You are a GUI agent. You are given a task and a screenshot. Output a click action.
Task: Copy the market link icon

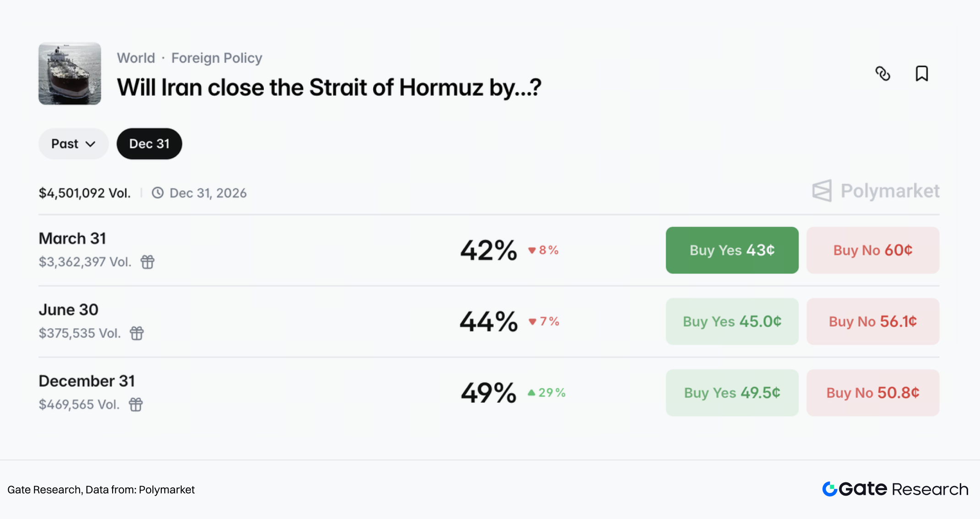coord(882,74)
